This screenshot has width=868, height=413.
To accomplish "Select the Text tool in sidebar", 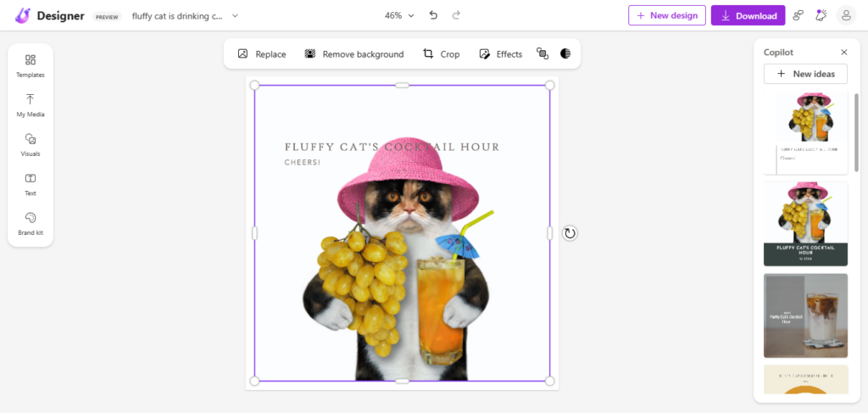I will (x=30, y=184).
